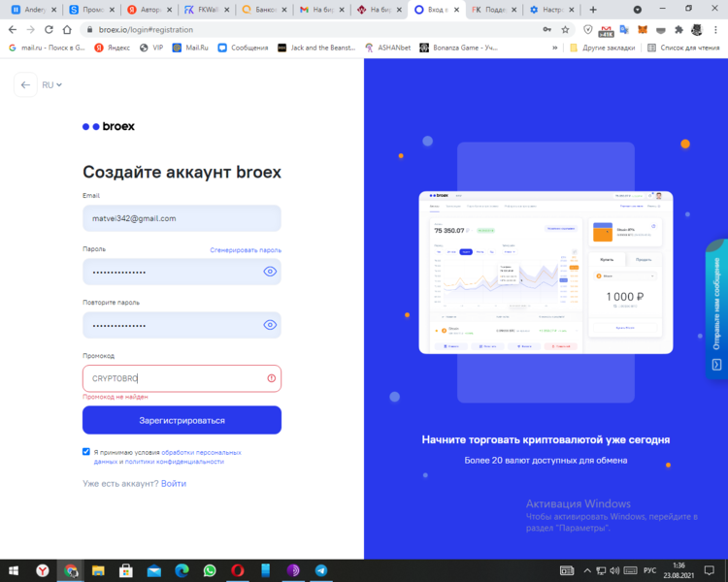Bookmark this page with star icon
Image resolution: width=728 pixels, height=582 pixels.
(x=565, y=29)
